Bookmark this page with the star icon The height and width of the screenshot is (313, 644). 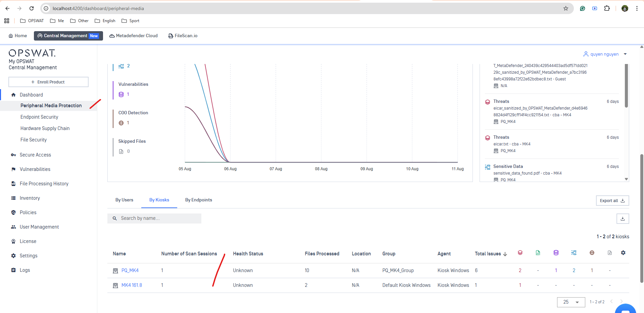566,8
